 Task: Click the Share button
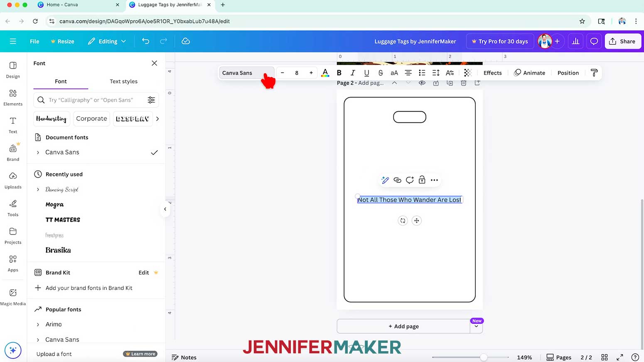click(623, 41)
